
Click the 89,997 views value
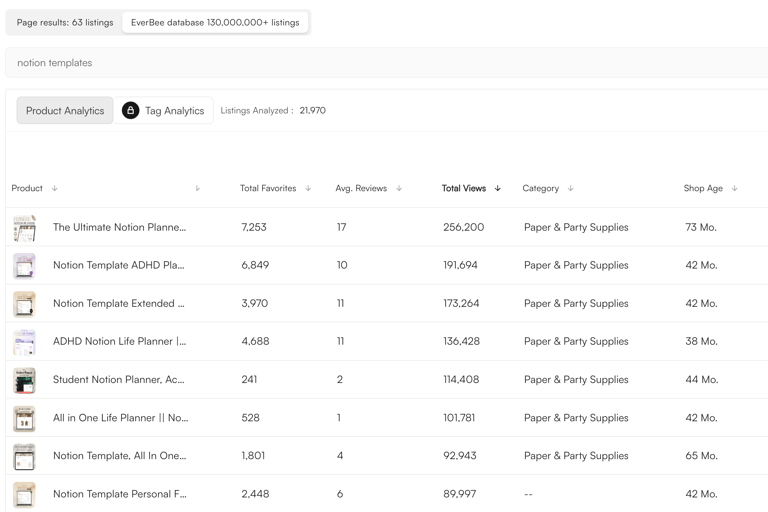coord(459,494)
